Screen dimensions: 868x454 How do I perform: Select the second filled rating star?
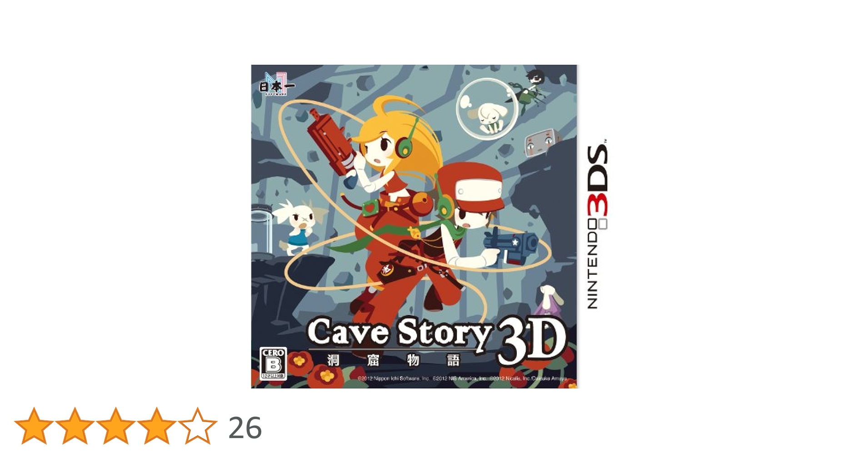point(75,426)
